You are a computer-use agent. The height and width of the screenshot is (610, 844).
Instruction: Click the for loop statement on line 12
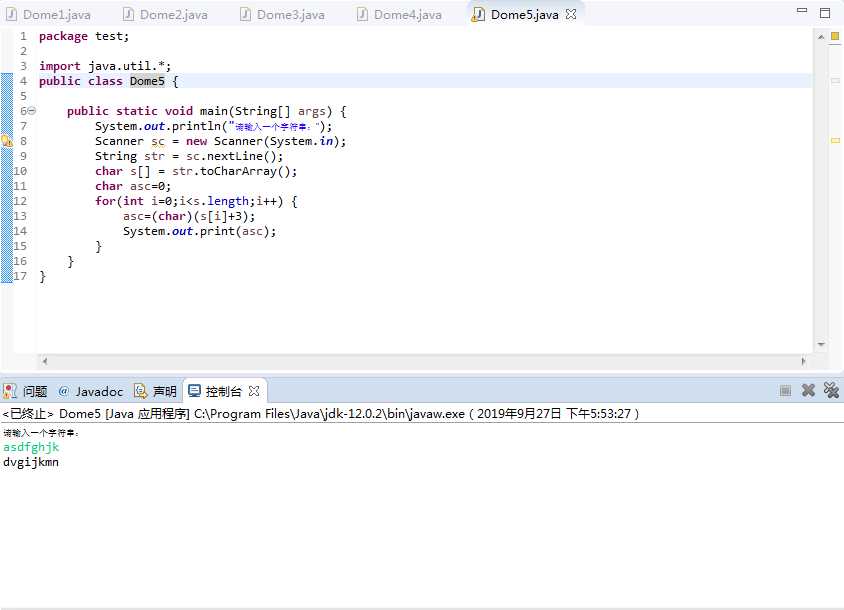pyautogui.click(x=196, y=201)
